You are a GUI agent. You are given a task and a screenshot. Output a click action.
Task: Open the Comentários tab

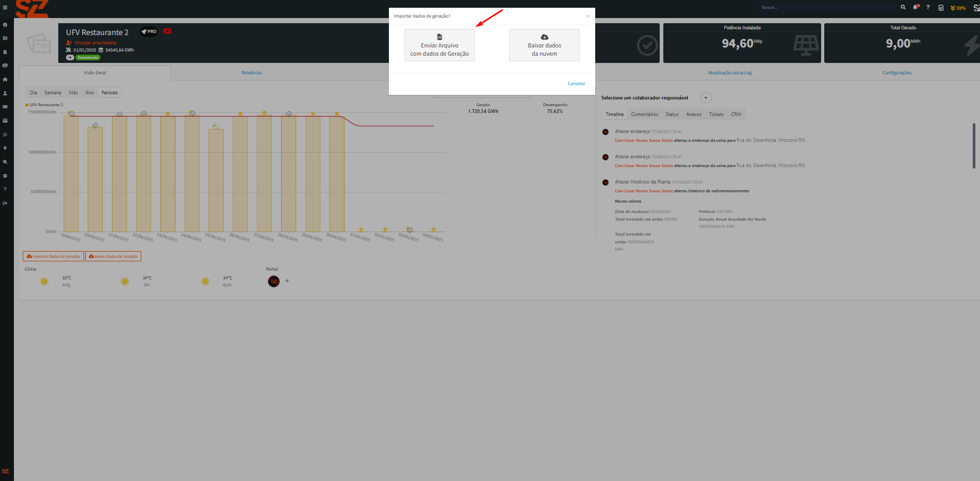[644, 114]
